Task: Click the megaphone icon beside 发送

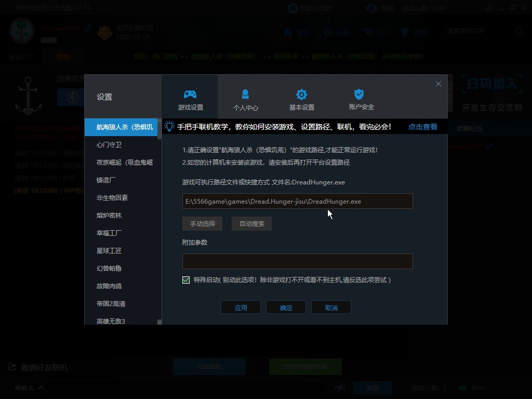Action: (340, 388)
